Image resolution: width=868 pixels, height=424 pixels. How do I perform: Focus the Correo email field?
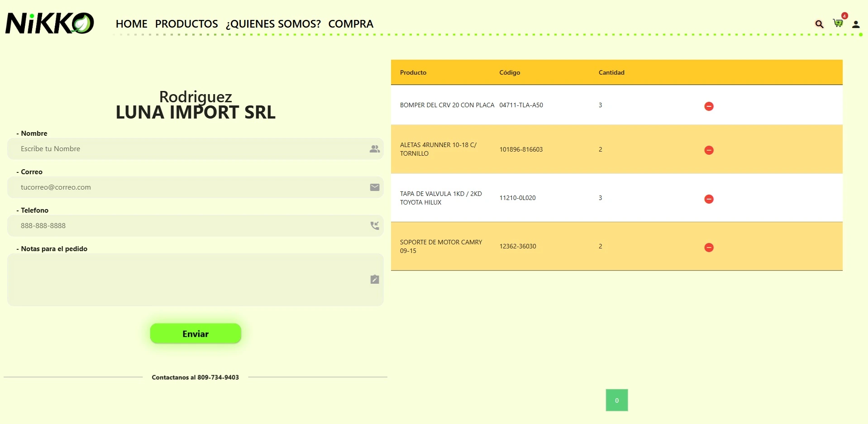click(x=196, y=187)
